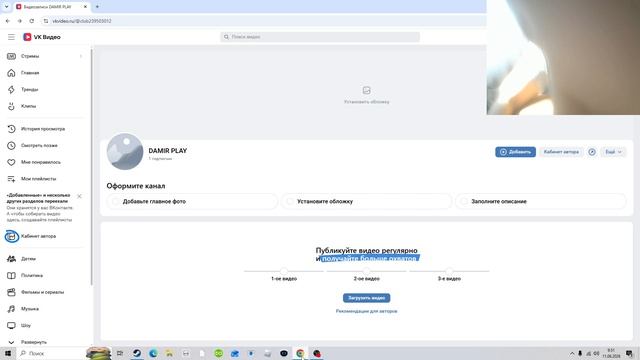Open Microsoft Edge from the taskbar
This screenshot has width=640, height=360.
pyautogui.click(x=153, y=353)
